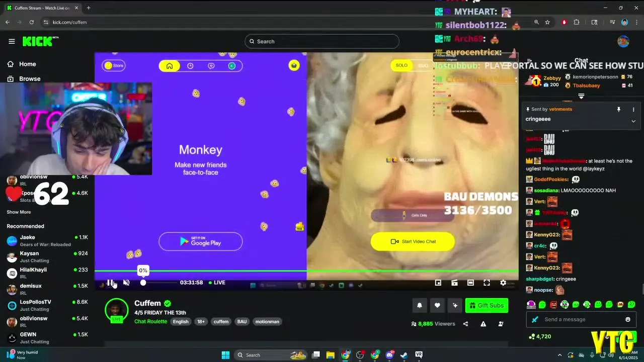644x362 pixels.
Task: Jump to LIVE in the player
Action: click(217, 283)
